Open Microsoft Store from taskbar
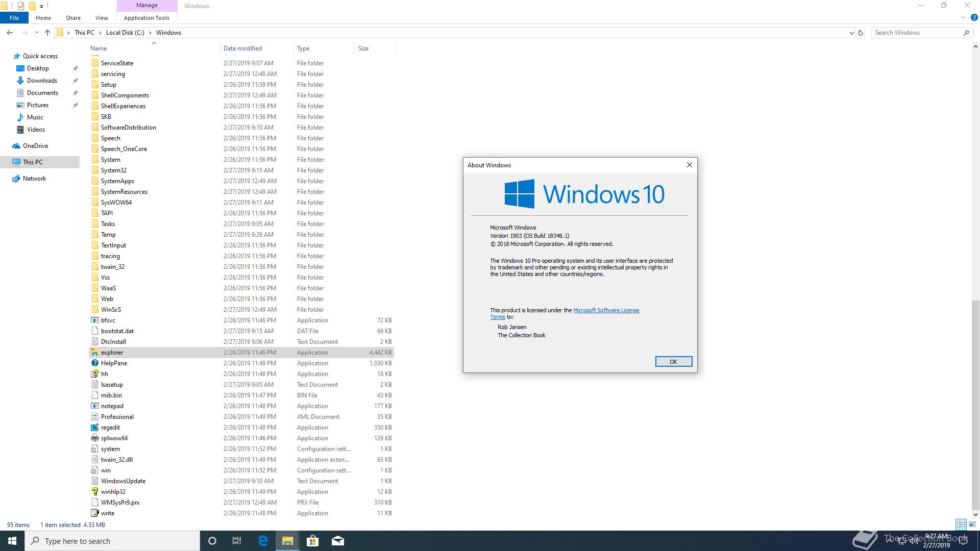Viewport: 980px width, 551px height. click(312, 541)
